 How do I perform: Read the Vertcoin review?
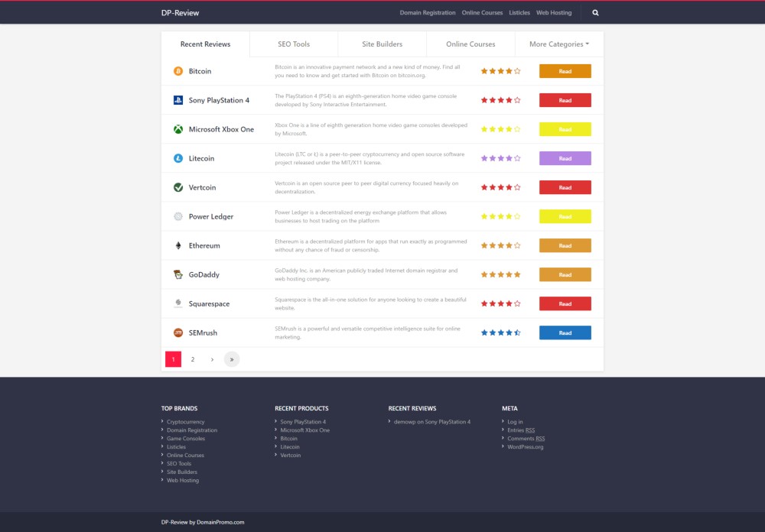565,187
